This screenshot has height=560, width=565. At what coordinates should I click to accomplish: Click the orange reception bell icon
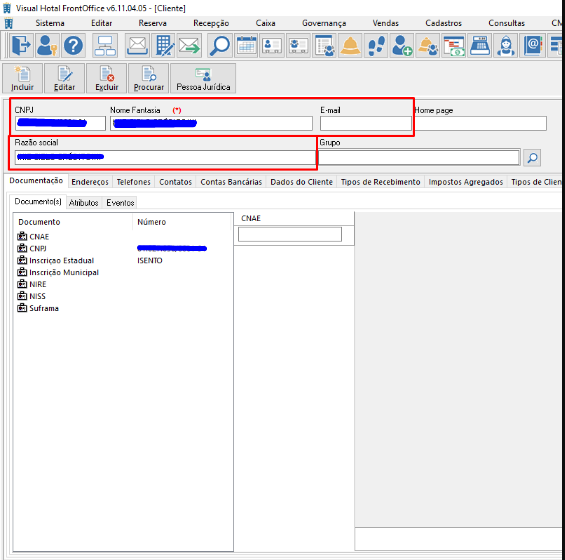click(x=350, y=45)
